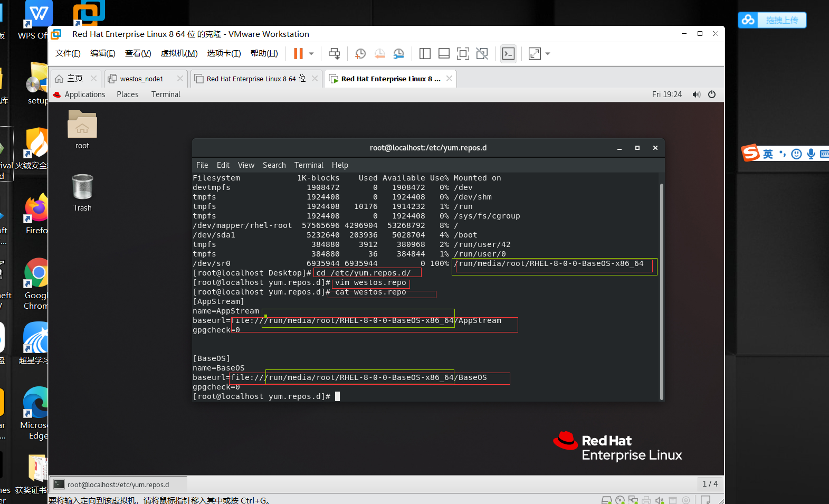Screen dimensions: 829x504
Task: Open the Terminal menu in terminal menubar
Action: point(309,165)
